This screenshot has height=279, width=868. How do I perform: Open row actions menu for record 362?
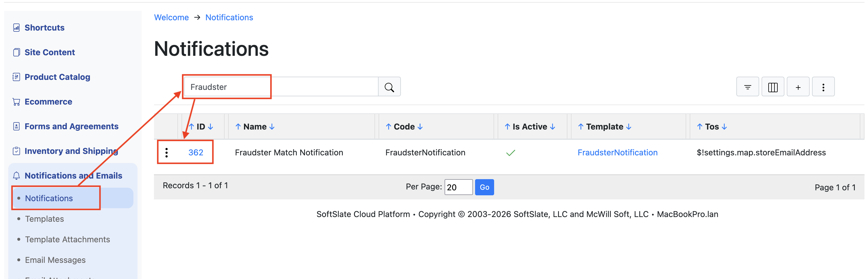[167, 152]
